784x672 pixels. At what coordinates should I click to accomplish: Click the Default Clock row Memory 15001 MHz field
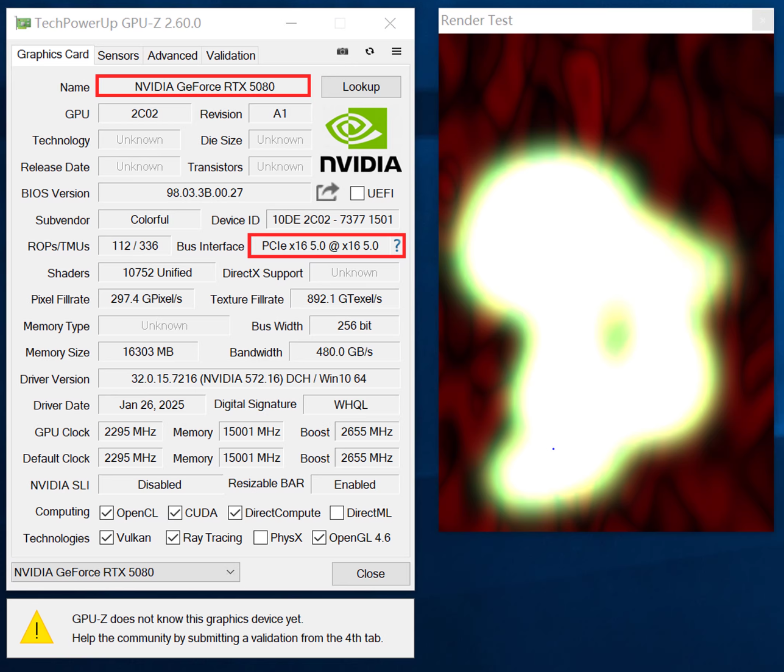pos(252,458)
